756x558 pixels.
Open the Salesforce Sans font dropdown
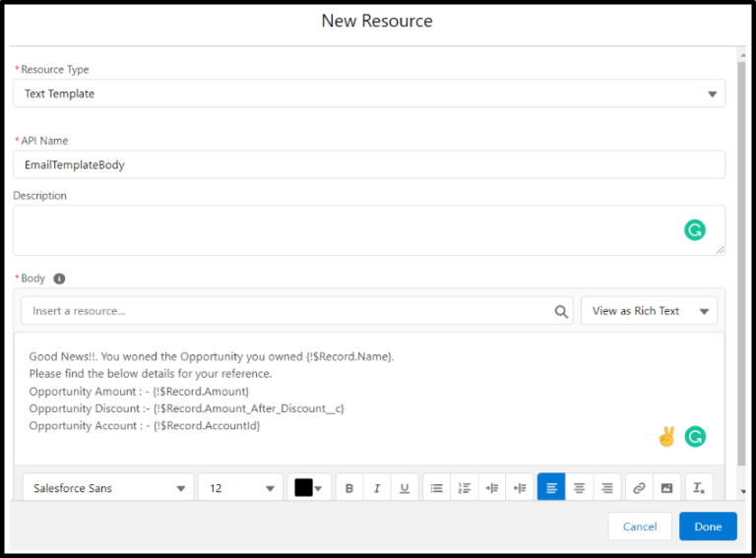point(108,488)
